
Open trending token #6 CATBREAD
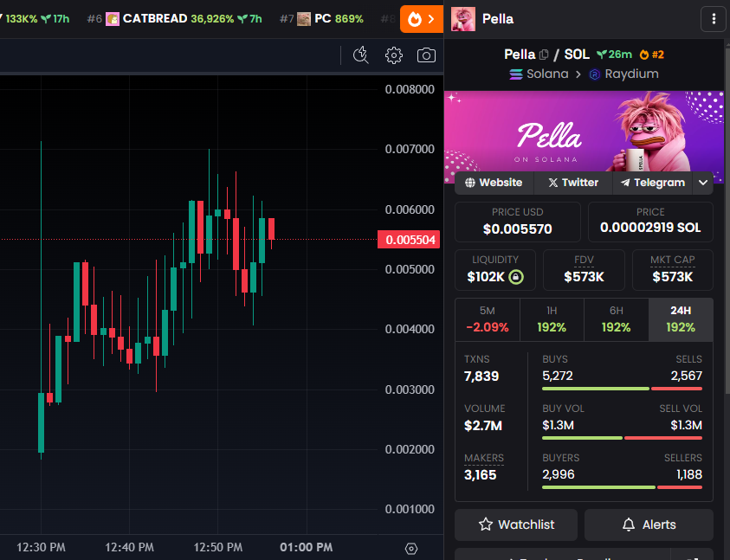click(x=175, y=19)
